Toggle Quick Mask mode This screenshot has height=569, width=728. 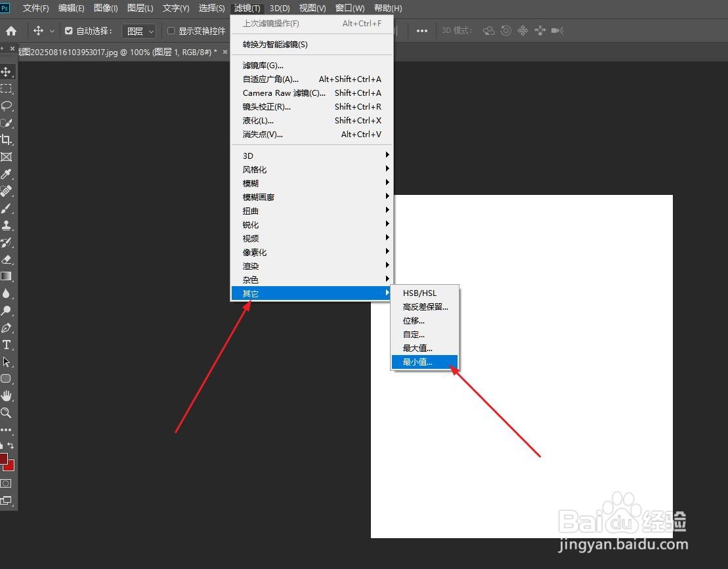coord(6,483)
